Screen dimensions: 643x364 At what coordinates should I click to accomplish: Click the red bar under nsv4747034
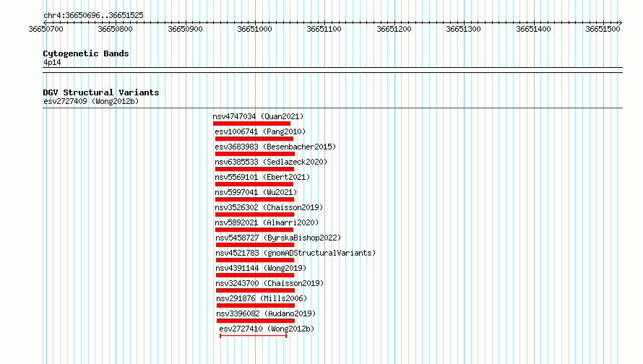pyautogui.click(x=252, y=123)
